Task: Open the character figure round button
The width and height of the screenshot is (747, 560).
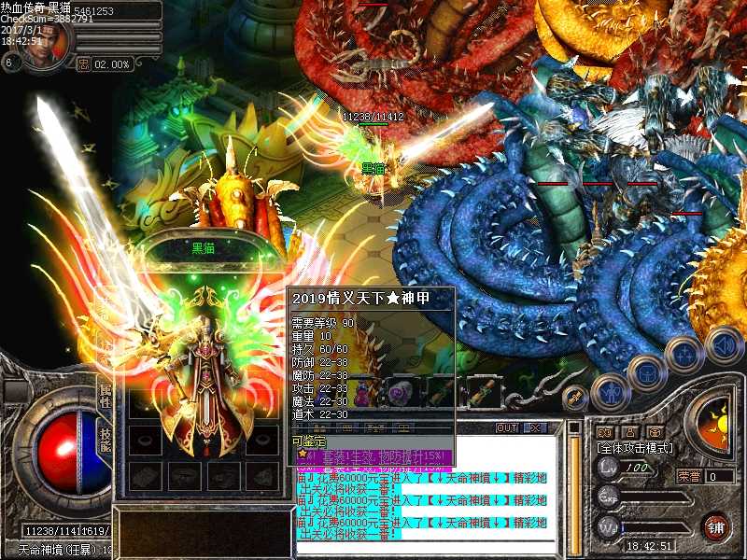Action: tap(611, 393)
